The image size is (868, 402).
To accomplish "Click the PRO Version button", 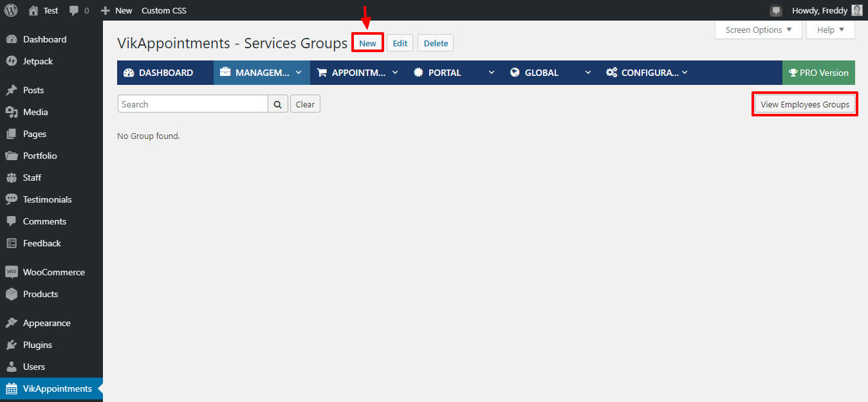I will [818, 73].
